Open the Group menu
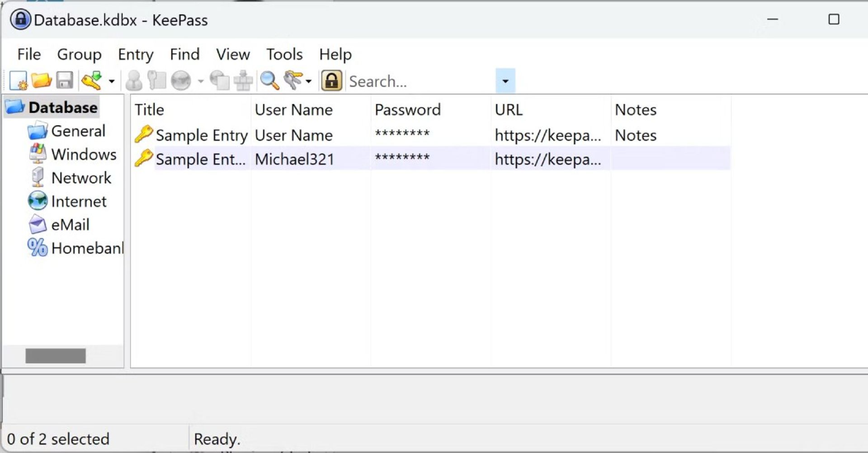This screenshot has width=868, height=453. click(79, 54)
